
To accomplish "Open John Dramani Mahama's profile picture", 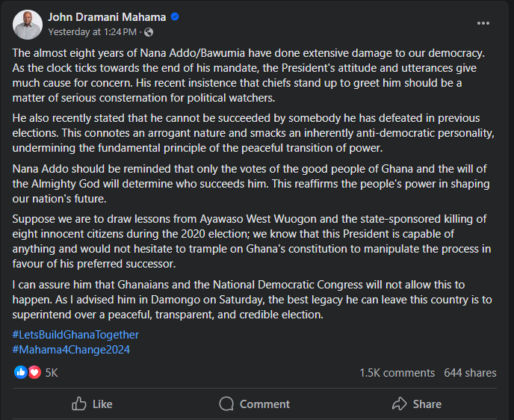I will tap(27, 25).
